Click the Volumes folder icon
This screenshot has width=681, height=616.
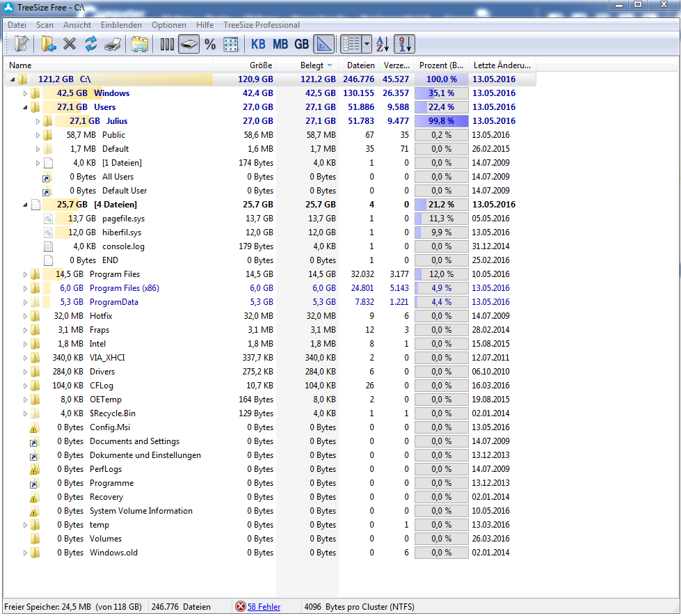pos(35,539)
